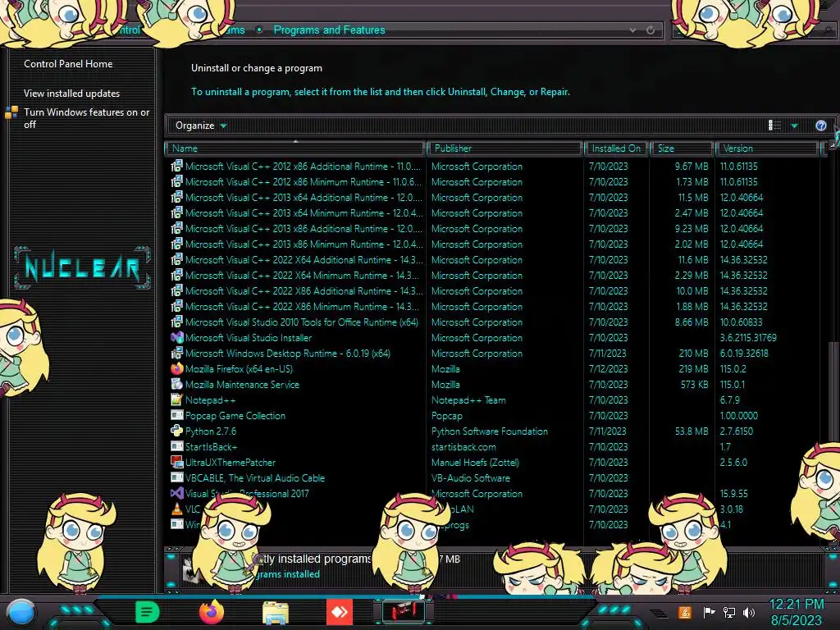The height and width of the screenshot is (630, 840).
Task: Select Visual C++ 2012 x86 Additional Runtime row
Action: tap(493, 166)
